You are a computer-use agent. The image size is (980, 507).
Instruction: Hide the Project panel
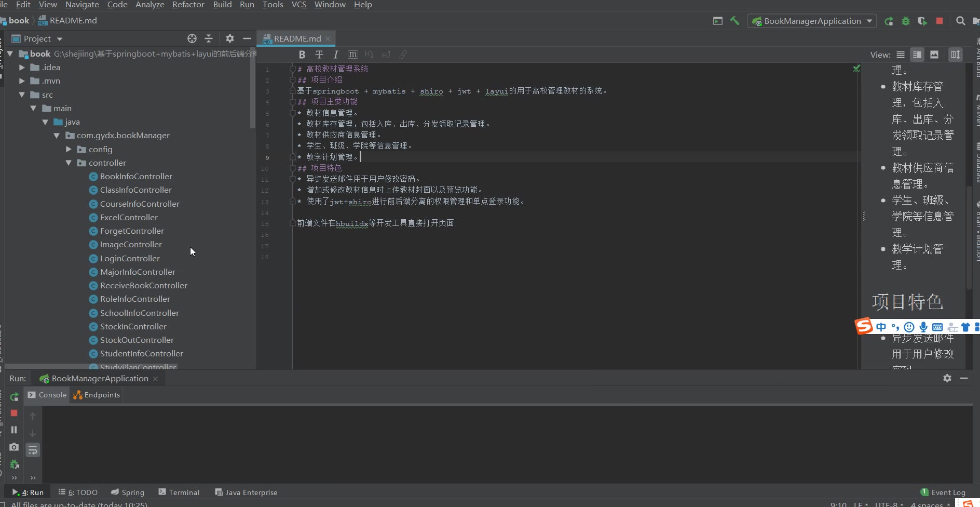pos(247,38)
